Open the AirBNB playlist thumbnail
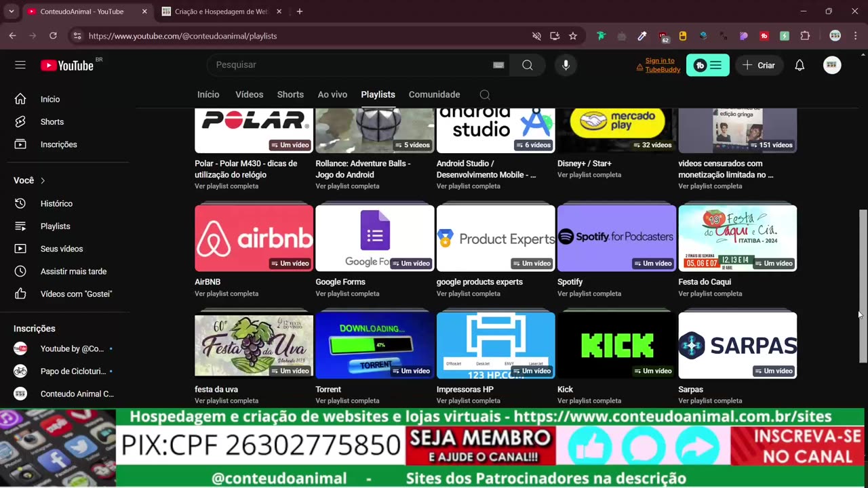This screenshot has height=488, width=868. click(254, 238)
